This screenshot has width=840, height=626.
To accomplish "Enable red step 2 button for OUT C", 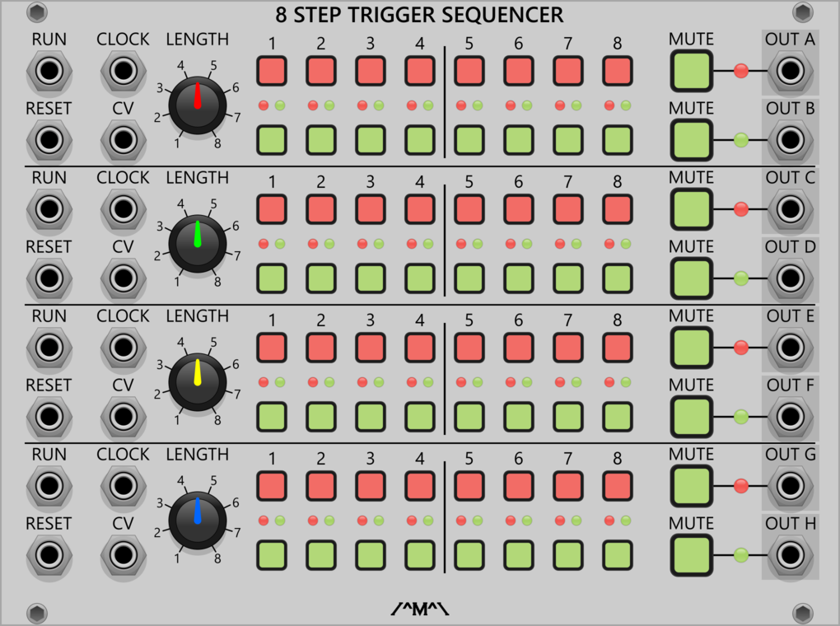I will tap(321, 209).
